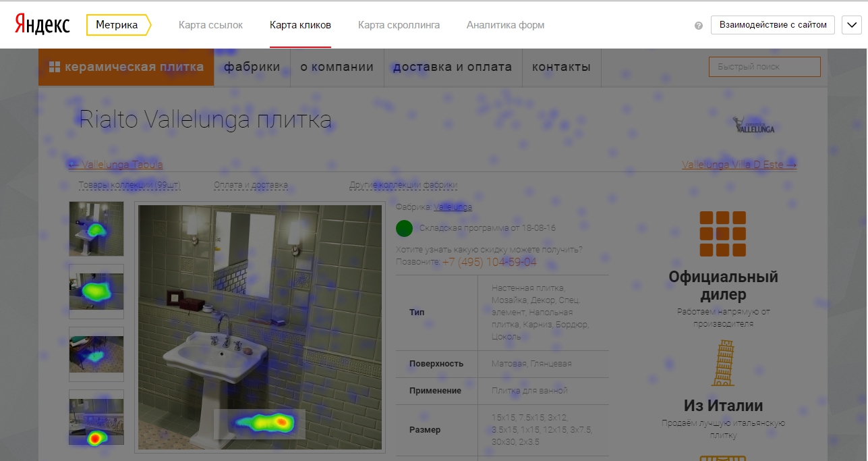Viewport: 868px width, 461px height.
Task: Click Другие коллекции фабрики link
Action: (403, 185)
